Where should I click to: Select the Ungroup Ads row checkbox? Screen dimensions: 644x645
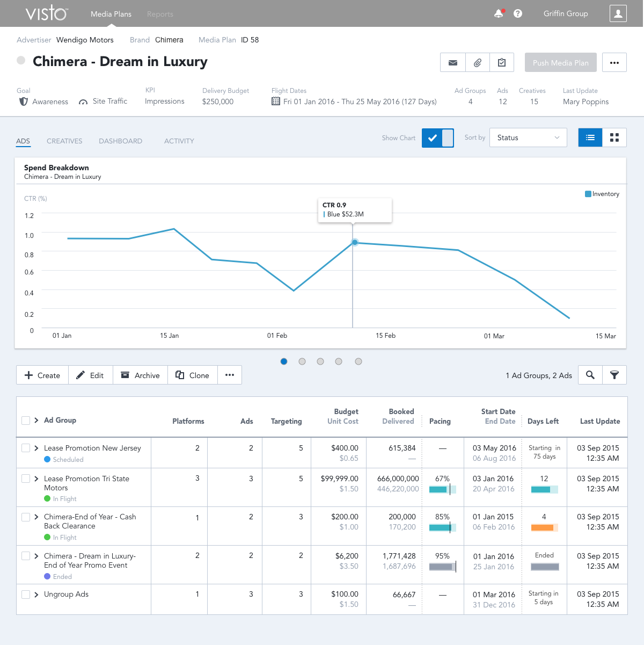click(26, 595)
